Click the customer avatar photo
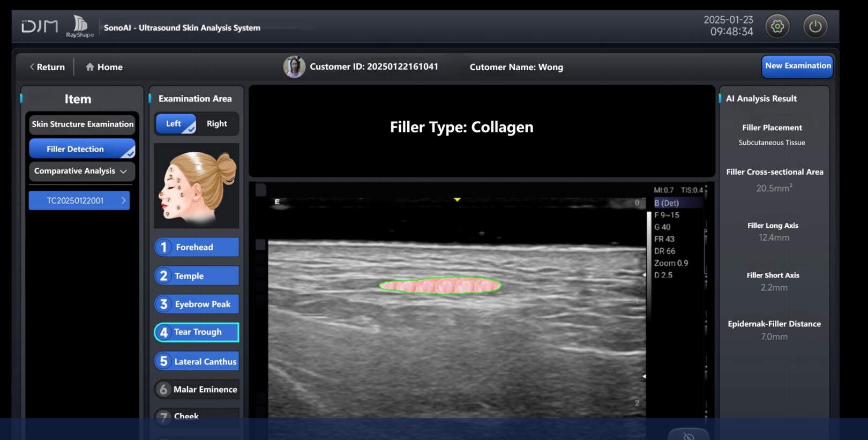 294,67
